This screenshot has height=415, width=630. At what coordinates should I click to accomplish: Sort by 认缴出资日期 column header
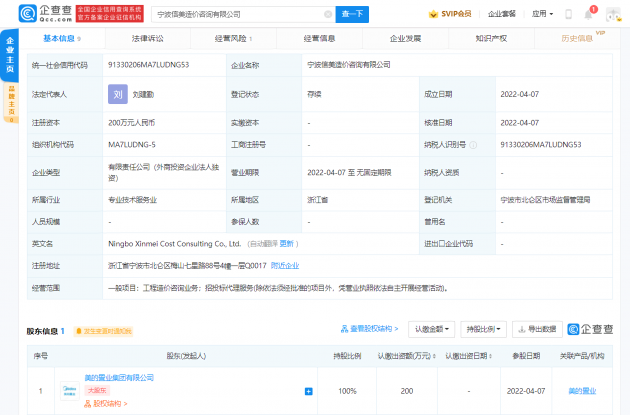(468, 356)
